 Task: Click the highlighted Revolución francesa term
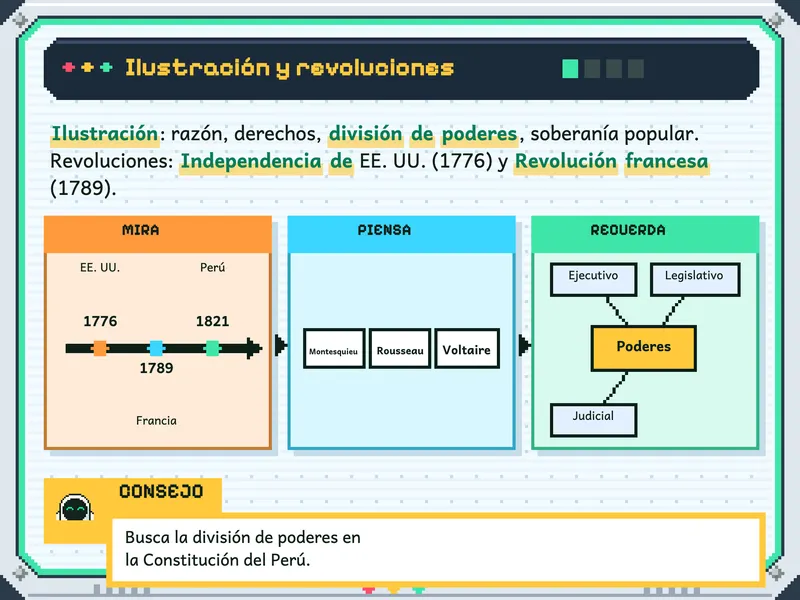(x=611, y=161)
